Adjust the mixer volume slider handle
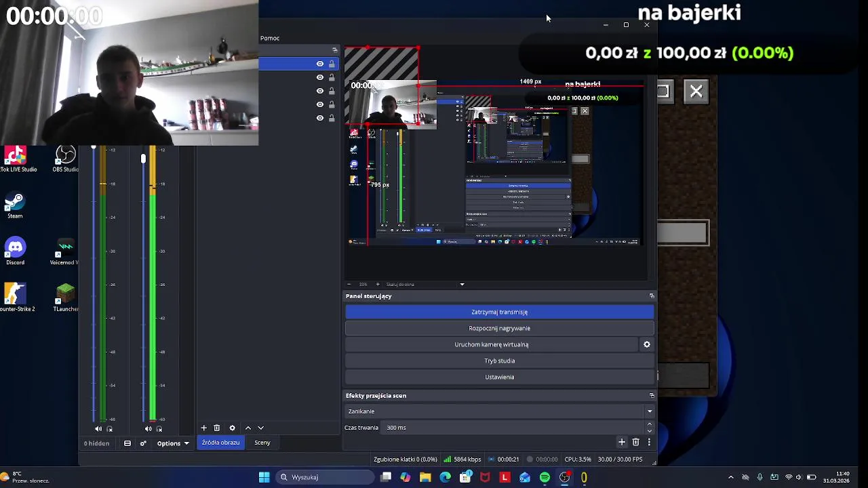This screenshot has width=868, height=488. coord(143,159)
